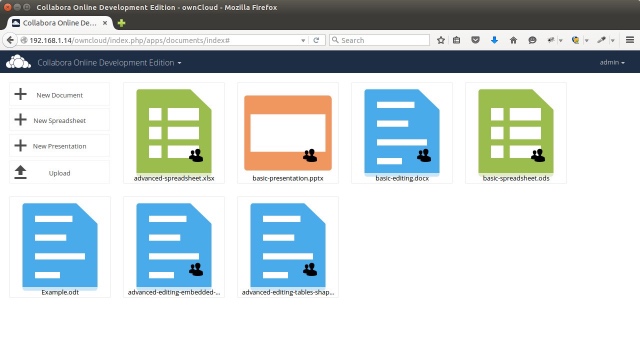
Task: Click the New Document button
Action: [60, 95]
